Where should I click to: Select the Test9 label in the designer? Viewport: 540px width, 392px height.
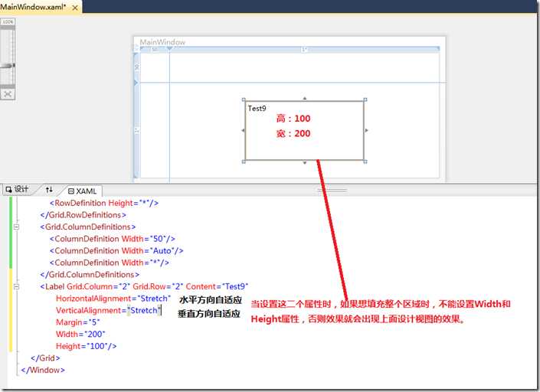coord(304,130)
